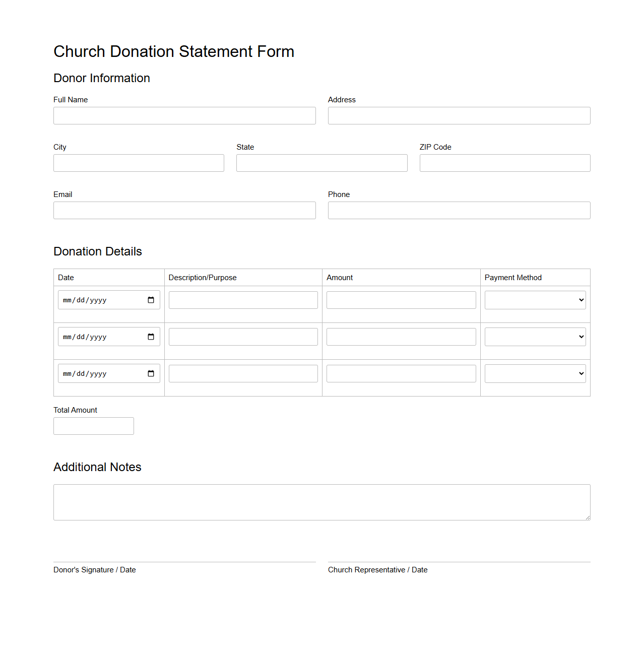Click the Donor's Signature line
The image size is (644, 655).
coord(184,561)
